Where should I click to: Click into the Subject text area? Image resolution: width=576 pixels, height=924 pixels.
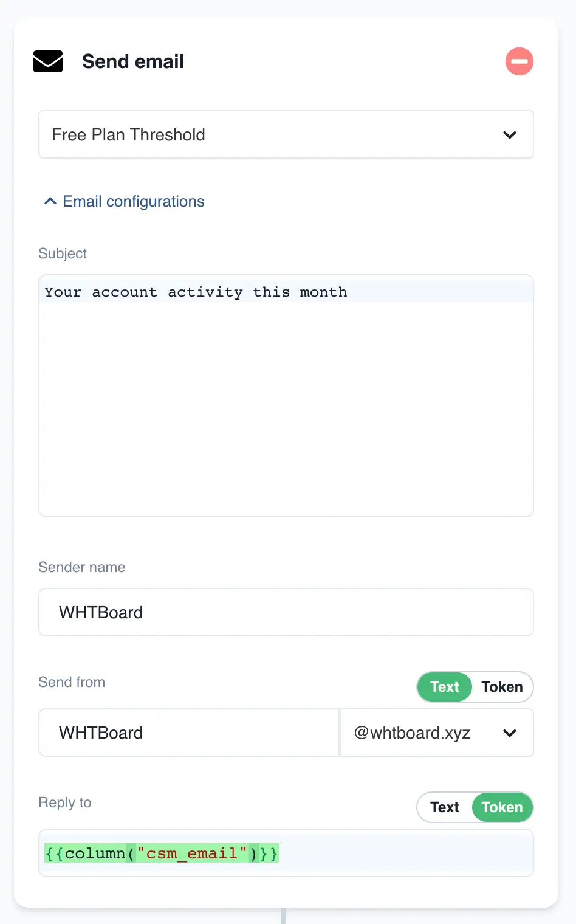[286, 395]
